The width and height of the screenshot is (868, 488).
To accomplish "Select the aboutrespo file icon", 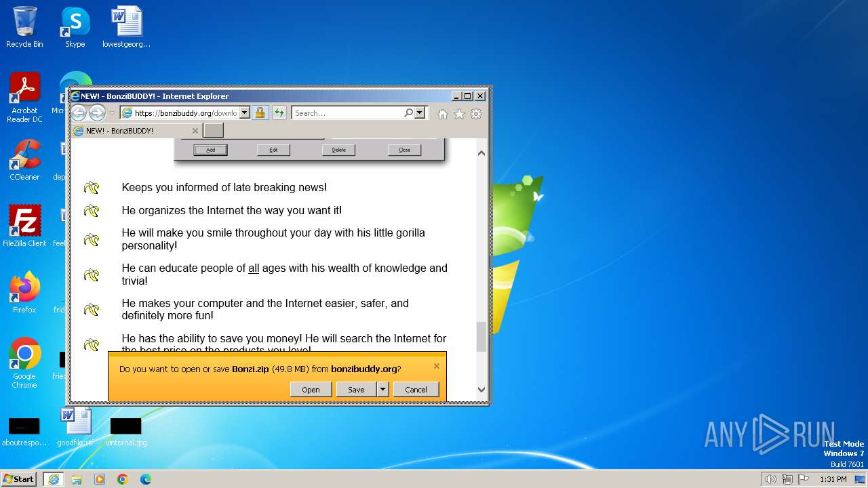I will (24, 431).
